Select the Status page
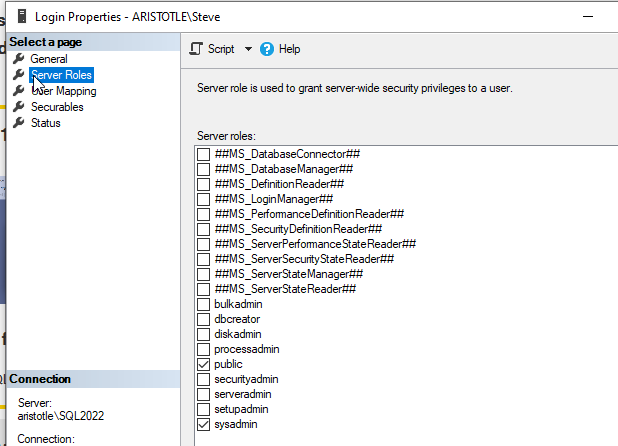The height and width of the screenshot is (446, 618). coord(45,123)
